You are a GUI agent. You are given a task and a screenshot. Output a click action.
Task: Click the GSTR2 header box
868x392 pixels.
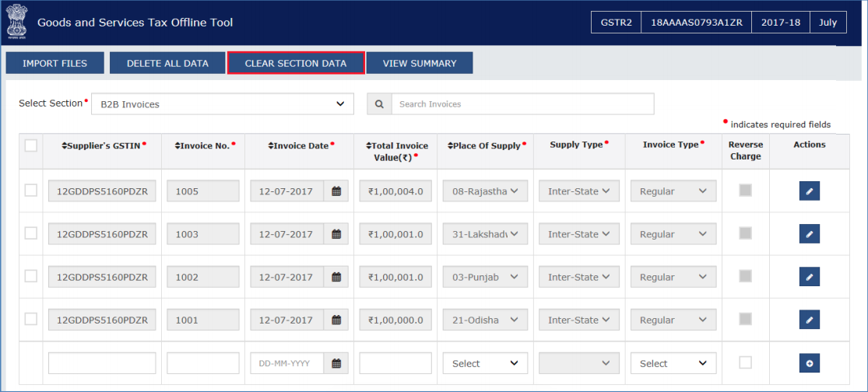click(x=616, y=23)
